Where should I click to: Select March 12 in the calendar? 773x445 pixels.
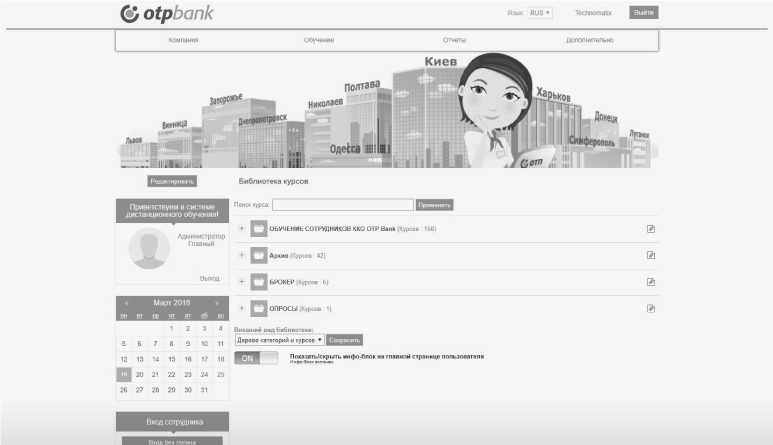[x=124, y=359]
